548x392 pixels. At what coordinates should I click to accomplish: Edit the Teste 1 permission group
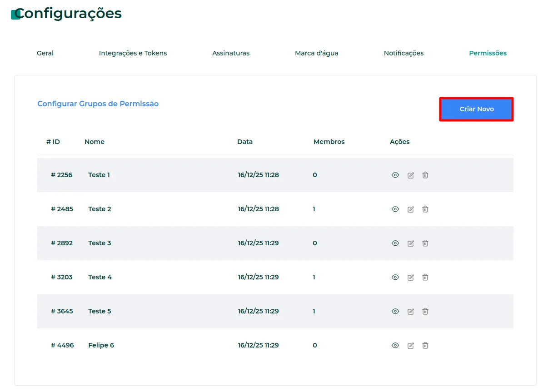point(411,175)
